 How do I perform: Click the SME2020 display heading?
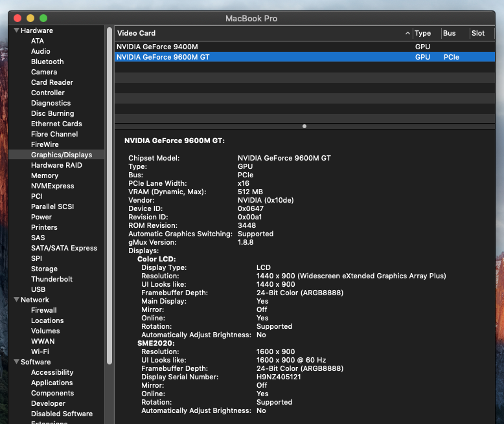[x=156, y=343]
